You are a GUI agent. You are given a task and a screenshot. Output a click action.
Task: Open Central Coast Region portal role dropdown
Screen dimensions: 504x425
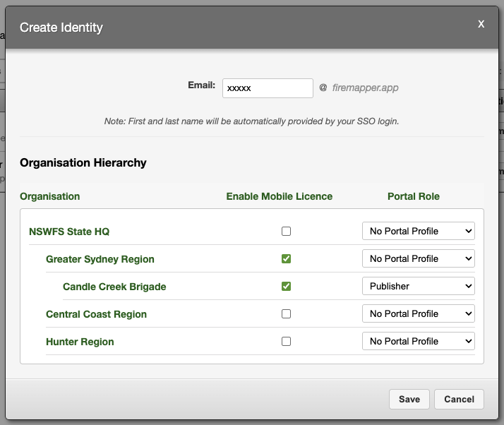(418, 313)
